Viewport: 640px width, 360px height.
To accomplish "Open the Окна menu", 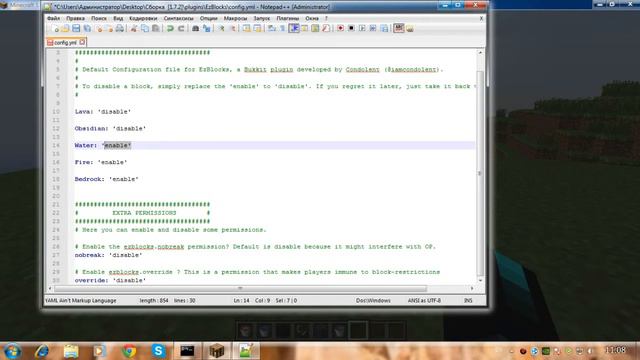I will point(312,18).
